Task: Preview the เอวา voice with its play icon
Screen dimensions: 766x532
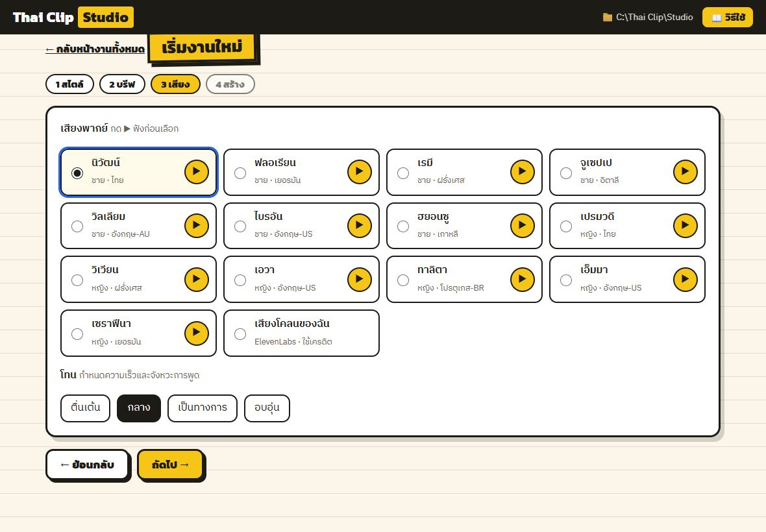Action: [x=360, y=279]
